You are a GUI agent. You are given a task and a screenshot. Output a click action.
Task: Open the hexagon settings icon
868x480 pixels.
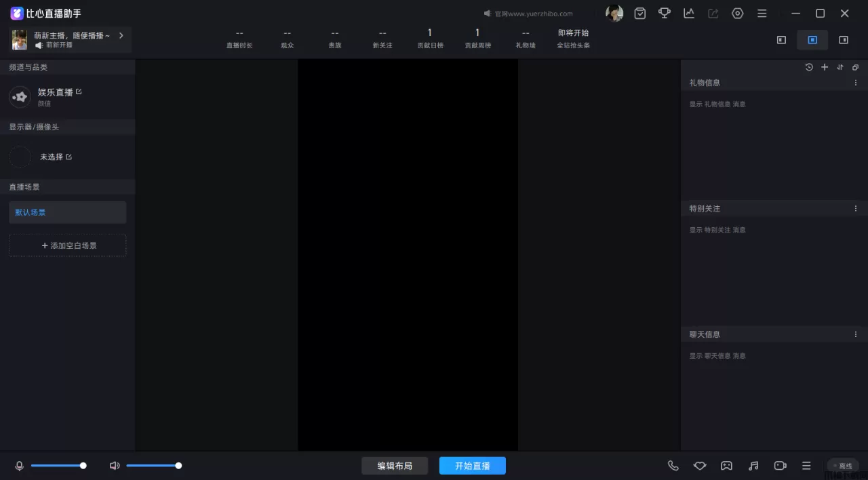738,14
